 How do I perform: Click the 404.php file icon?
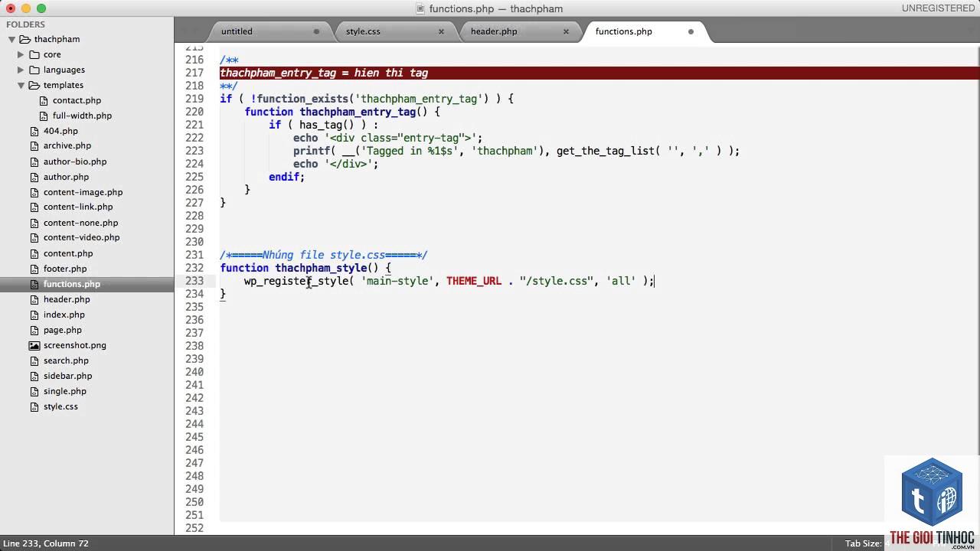pos(34,131)
